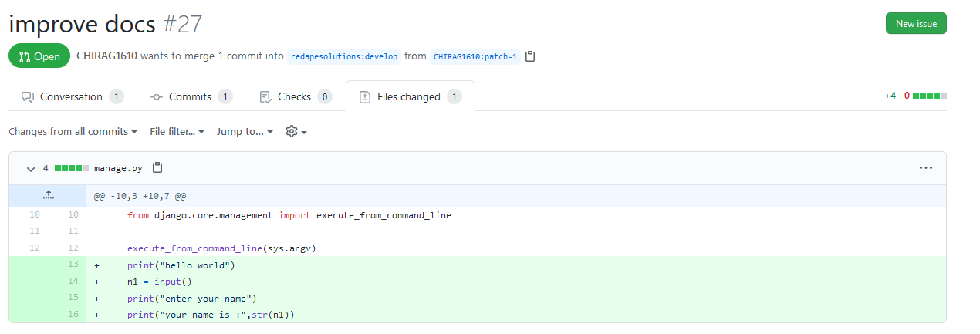The image size is (980, 334).
Task: Click the Checks tab checklist icon
Action: tap(265, 97)
